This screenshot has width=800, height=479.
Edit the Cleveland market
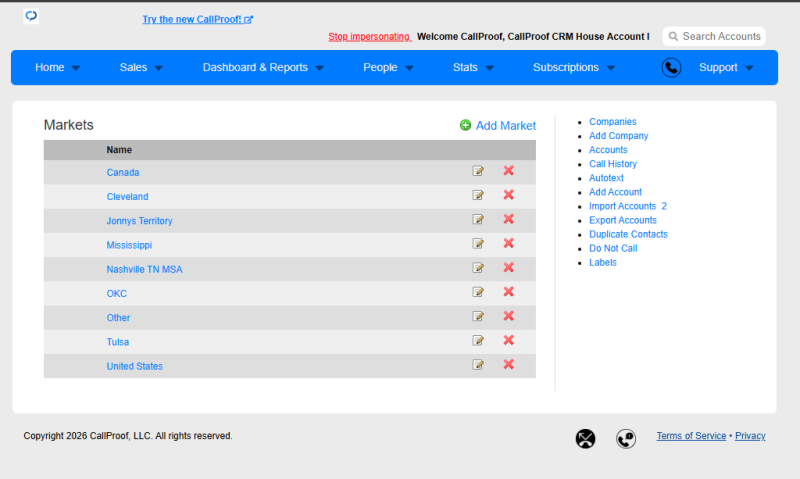pyautogui.click(x=478, y=195)
